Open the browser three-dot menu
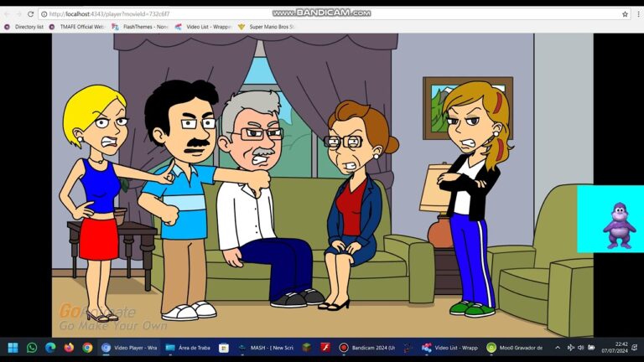 (x=638, y=14)
